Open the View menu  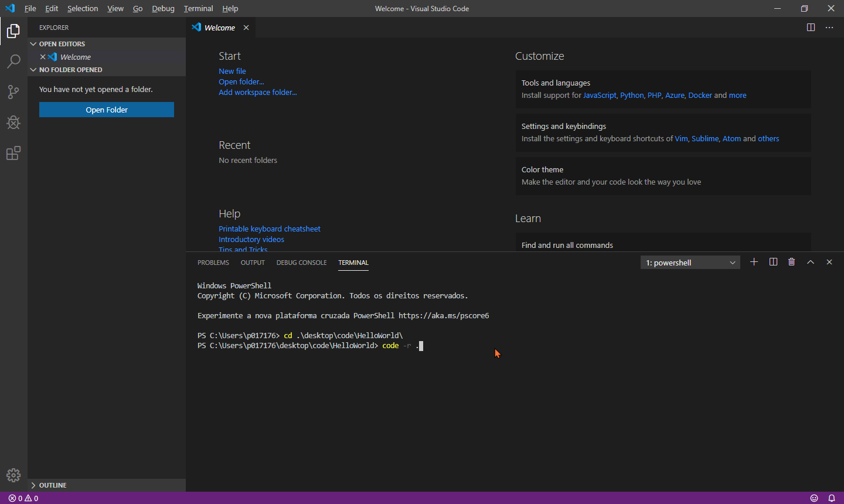coord(115,8)
